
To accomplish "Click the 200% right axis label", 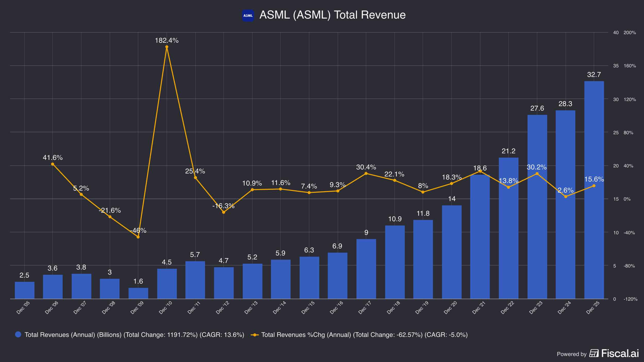I will point(630,33).
